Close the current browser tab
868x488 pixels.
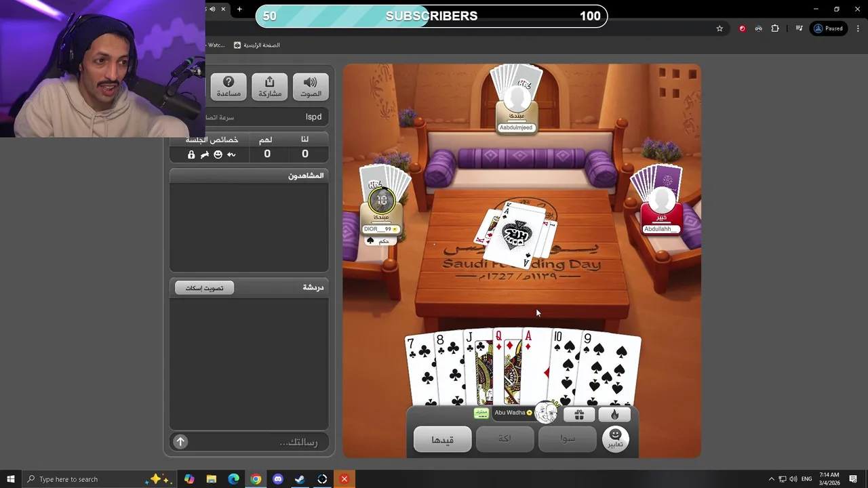(222, 9)
